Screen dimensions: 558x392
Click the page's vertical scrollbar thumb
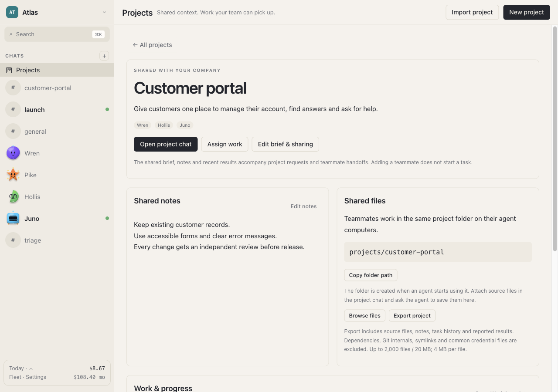pos(555,139)
